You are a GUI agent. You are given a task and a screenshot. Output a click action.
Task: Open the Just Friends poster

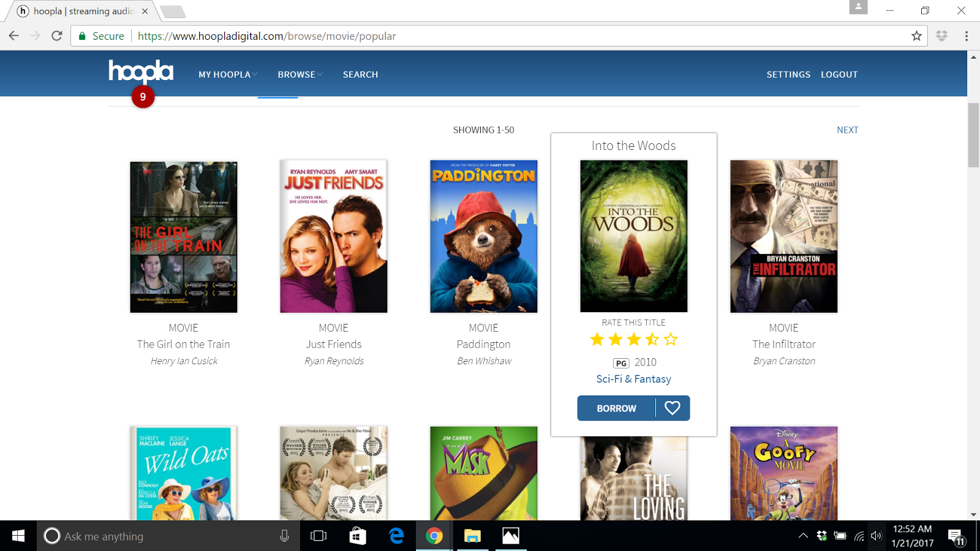click(334, 237)
